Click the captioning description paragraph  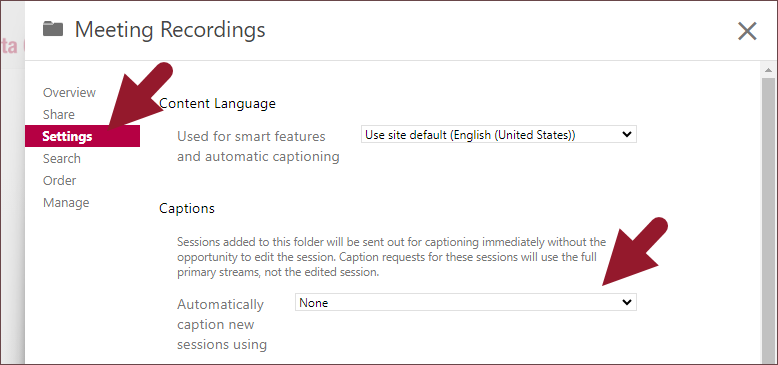pos(391,257)
